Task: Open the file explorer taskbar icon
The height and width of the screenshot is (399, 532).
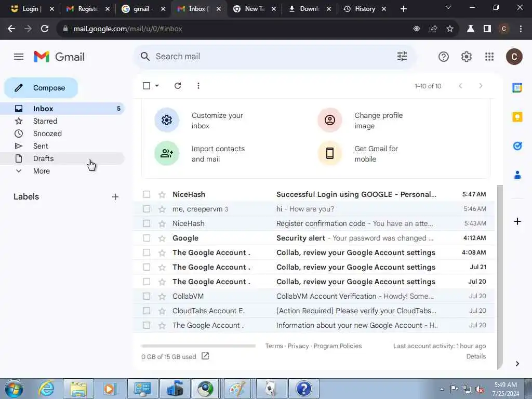Action: 78,389
